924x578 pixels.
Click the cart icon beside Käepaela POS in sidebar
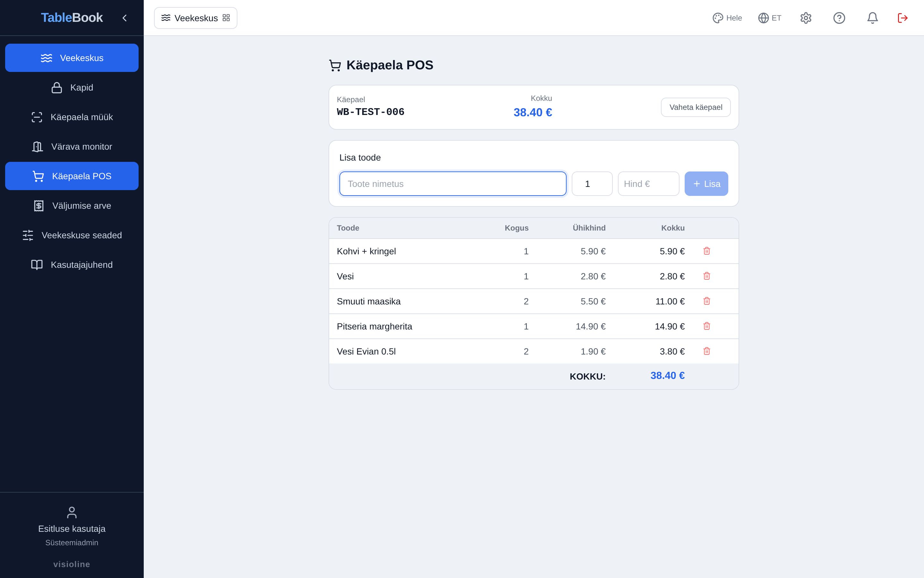tap(38, 176)
